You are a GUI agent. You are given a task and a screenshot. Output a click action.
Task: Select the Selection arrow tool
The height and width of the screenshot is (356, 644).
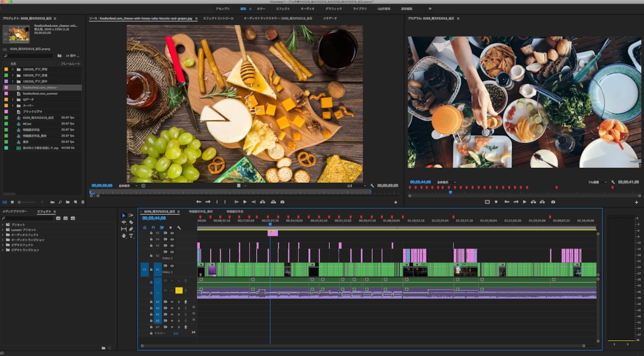point(124,216)
